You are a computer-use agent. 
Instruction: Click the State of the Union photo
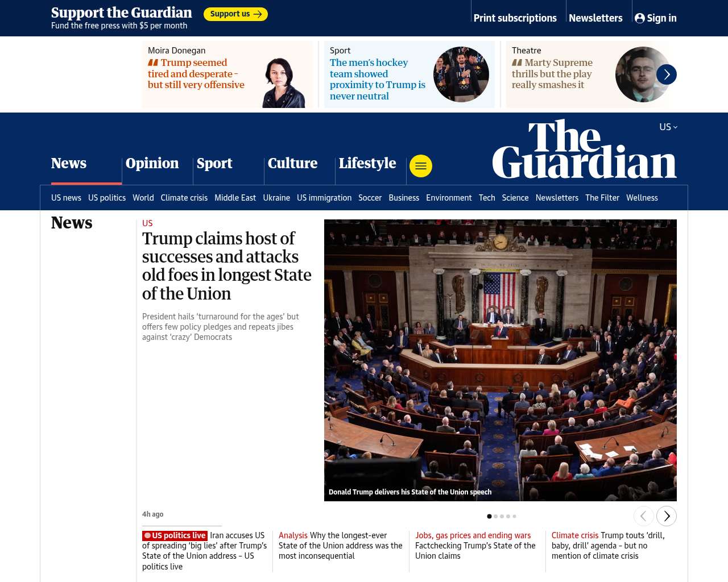click(x=500, y=360)
